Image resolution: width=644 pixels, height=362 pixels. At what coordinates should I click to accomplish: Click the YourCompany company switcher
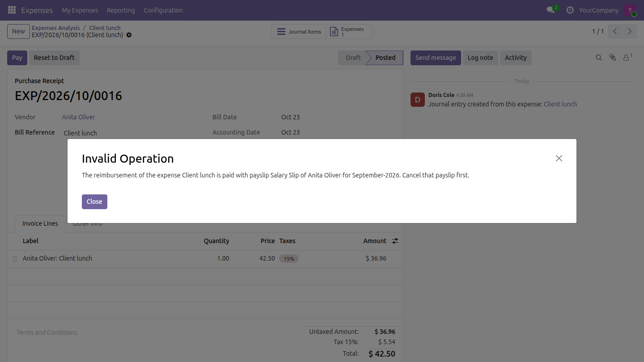(x=599, y=10)
